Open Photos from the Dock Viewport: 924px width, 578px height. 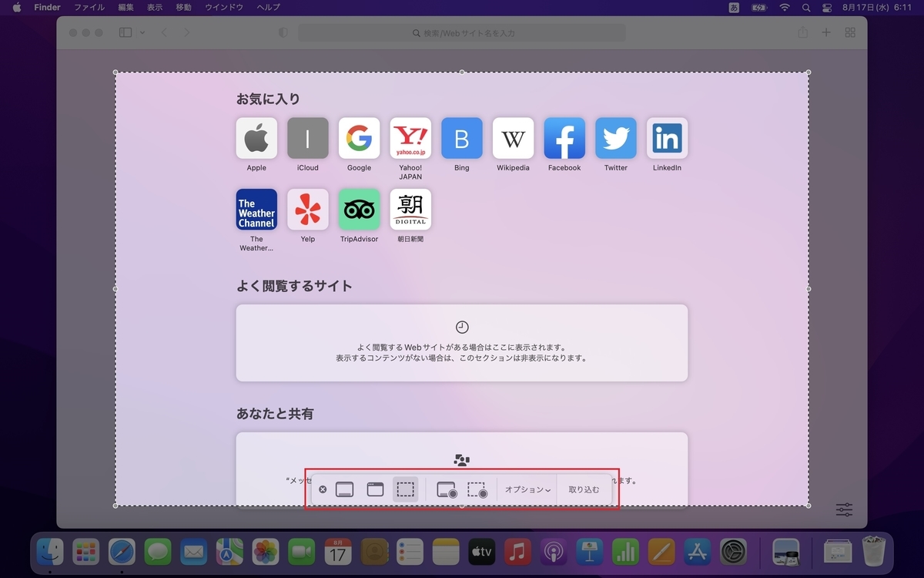point(266,552)
